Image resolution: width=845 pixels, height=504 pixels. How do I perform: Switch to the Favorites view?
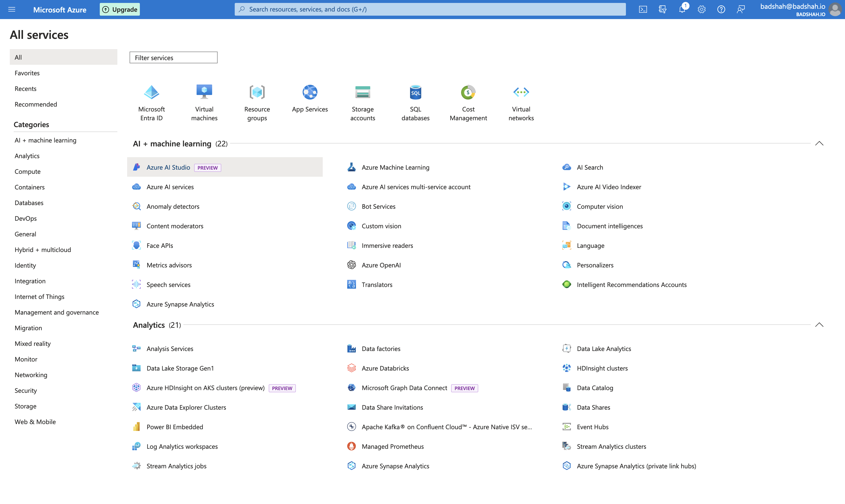(27, 73)
